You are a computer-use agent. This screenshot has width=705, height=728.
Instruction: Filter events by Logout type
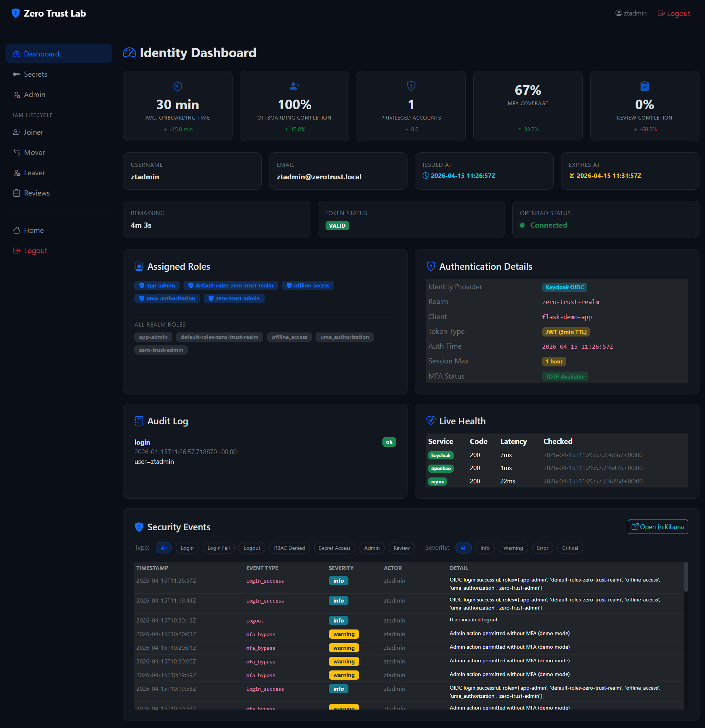252,548
